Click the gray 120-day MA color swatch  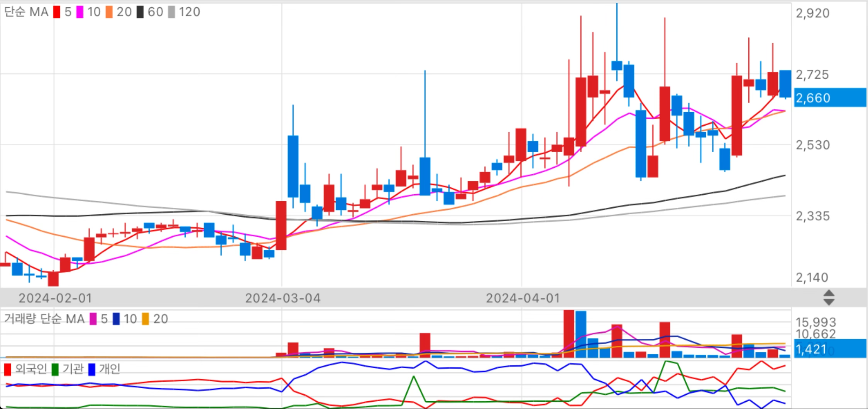(x=171, y=12)
